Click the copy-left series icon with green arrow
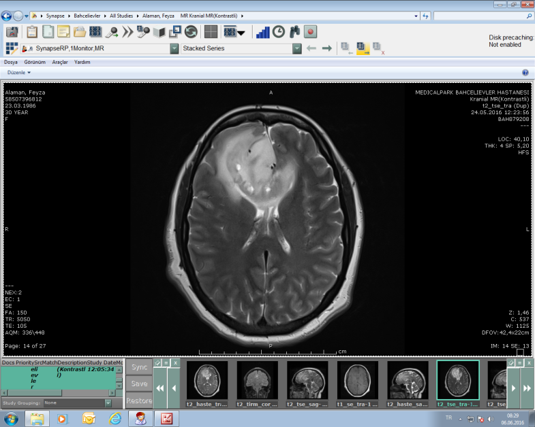 coord(346,48)
